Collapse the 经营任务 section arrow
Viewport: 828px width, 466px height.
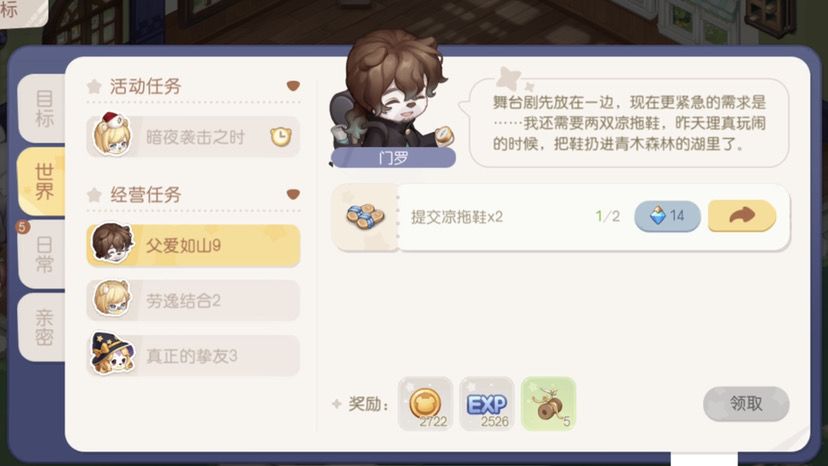(x=293, y=194)
